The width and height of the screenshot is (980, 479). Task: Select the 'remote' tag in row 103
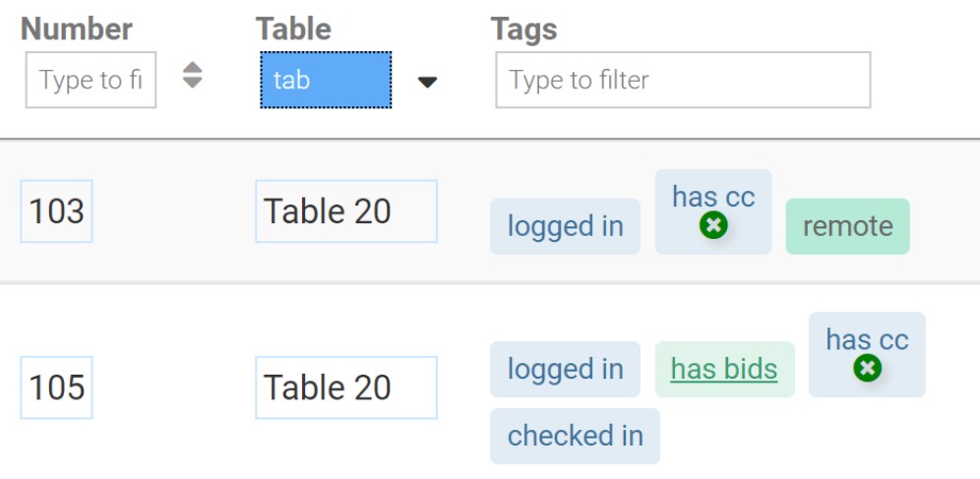(847, 226)
